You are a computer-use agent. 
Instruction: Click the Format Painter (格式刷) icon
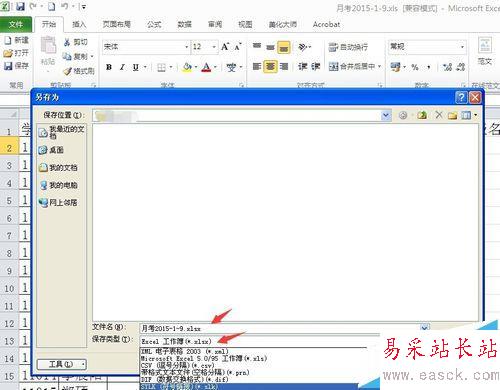pyautogui.click(x=68, y=71)
